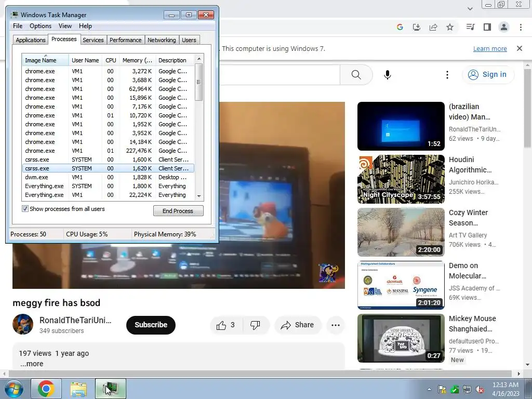Viewport: 532px width, 399px height.
Task: Open the Cozy Winter Season thumbnail
Action: 401,232
